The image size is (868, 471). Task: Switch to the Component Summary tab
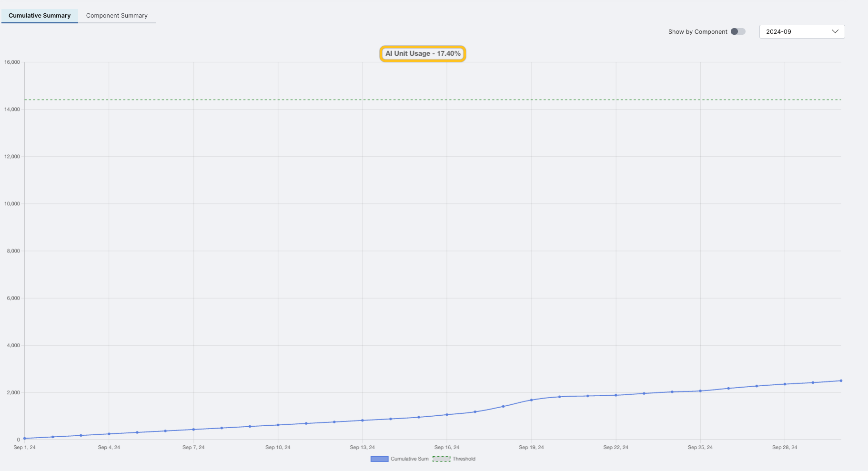tap(117, 15)
